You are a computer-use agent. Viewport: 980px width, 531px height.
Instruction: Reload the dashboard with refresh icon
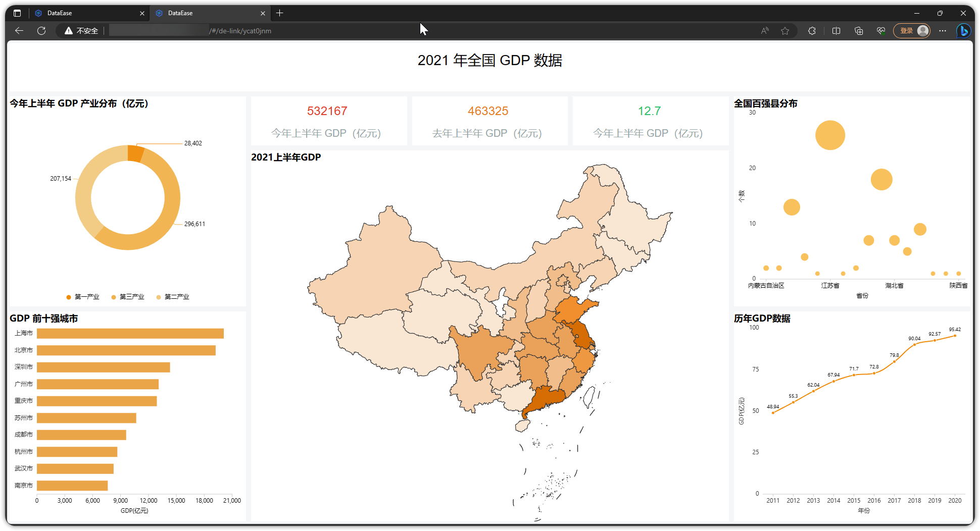(41, 31)
